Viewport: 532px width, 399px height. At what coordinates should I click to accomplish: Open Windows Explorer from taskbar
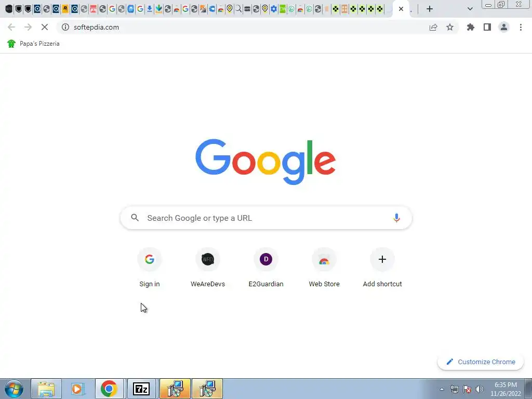click(46, 389)
